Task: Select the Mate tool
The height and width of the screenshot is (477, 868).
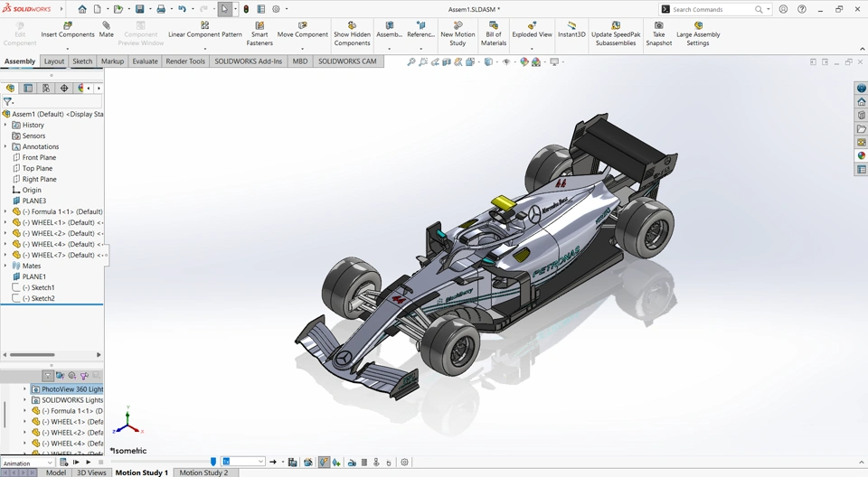Action: 107,30
